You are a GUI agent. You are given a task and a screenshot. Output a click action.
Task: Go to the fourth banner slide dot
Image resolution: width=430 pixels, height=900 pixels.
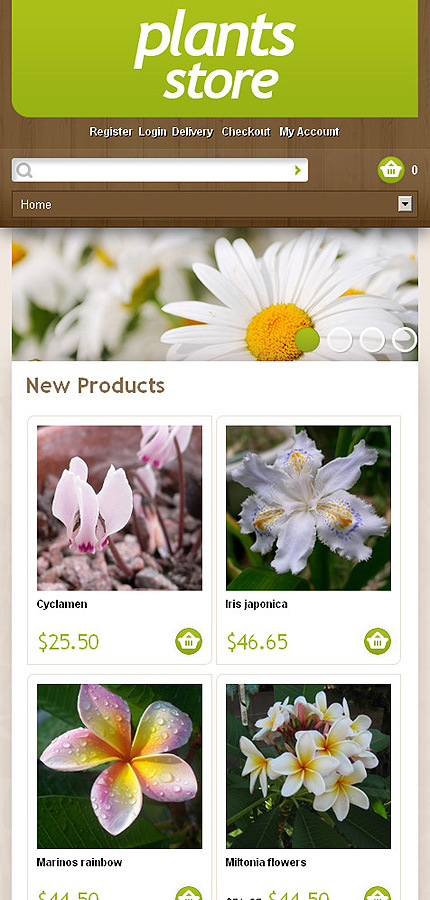coord(404,340)
